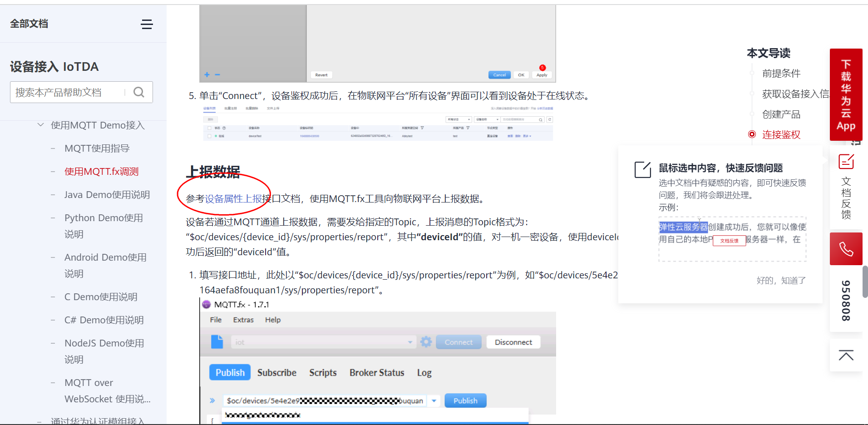The image size is (868, 425).
Task: Click the red phone contact icon
Action: pyautogui.click(x=846, y=249)
